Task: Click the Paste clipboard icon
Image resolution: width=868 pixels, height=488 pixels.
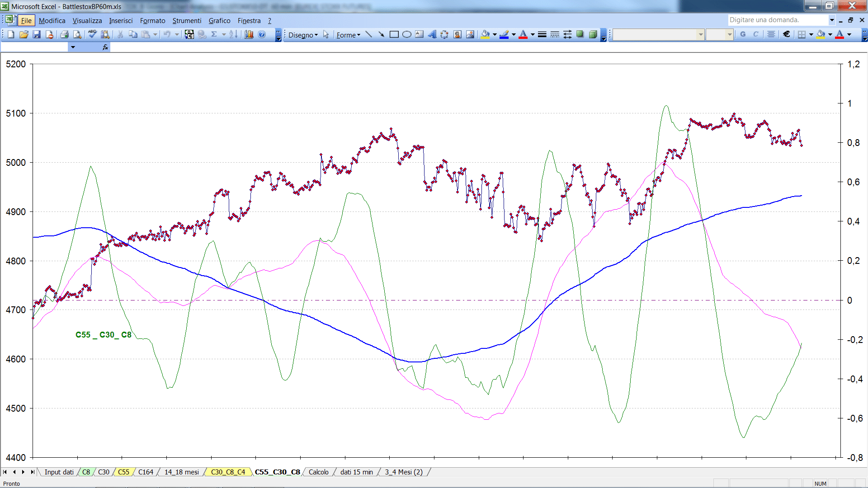Action: (x=146, y=34)
